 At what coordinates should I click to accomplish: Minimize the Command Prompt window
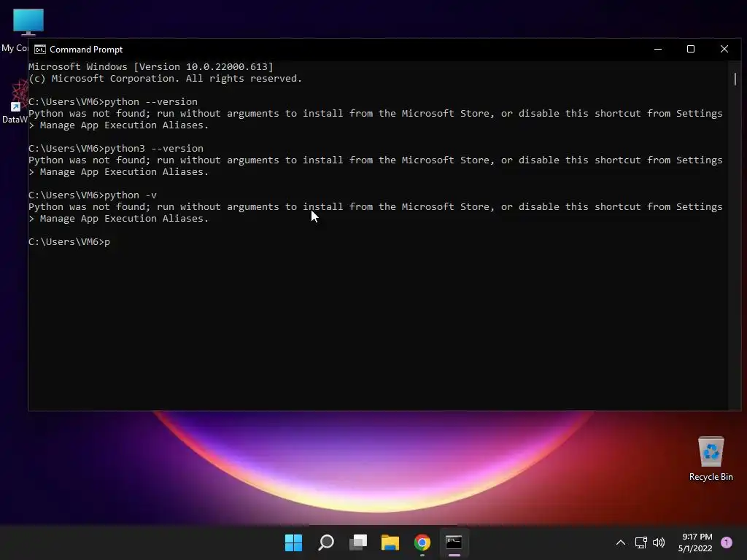coord(658,49)
